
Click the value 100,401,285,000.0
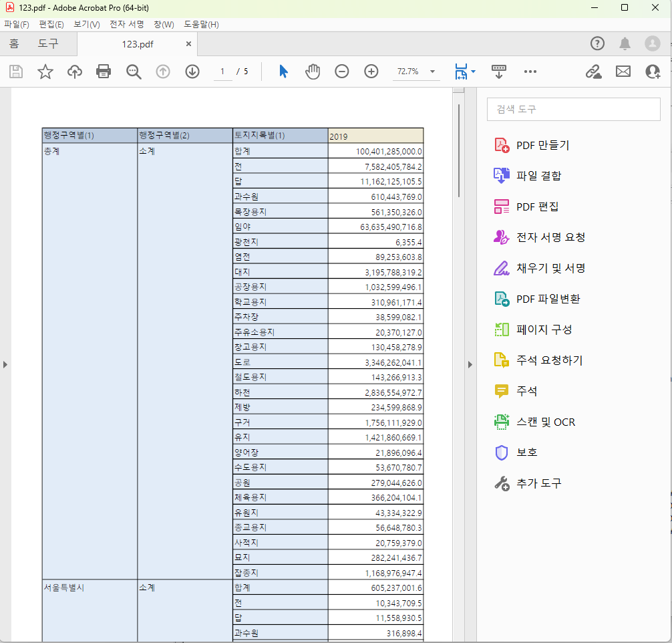pyautogui.click(x=388, y=152)
